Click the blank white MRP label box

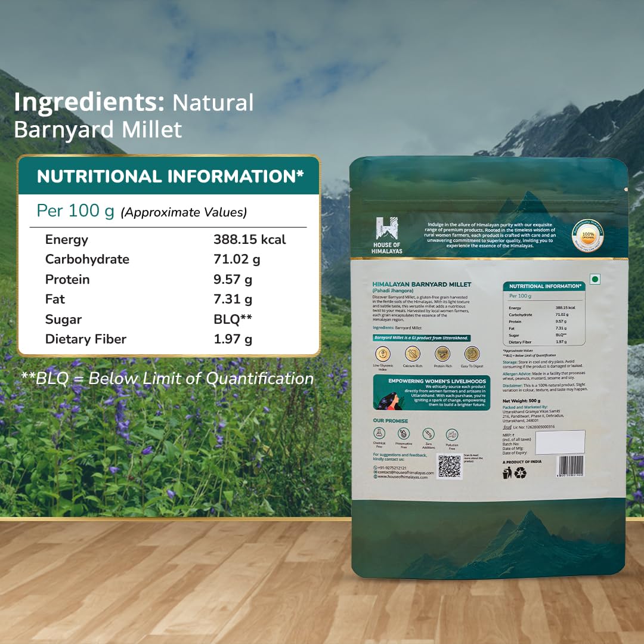560,441
